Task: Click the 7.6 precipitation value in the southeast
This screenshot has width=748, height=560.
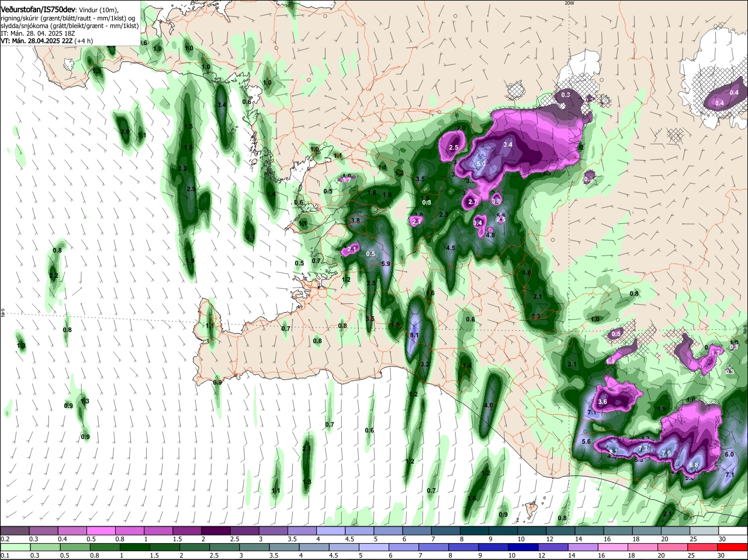Action: click(x=666, y=454)
